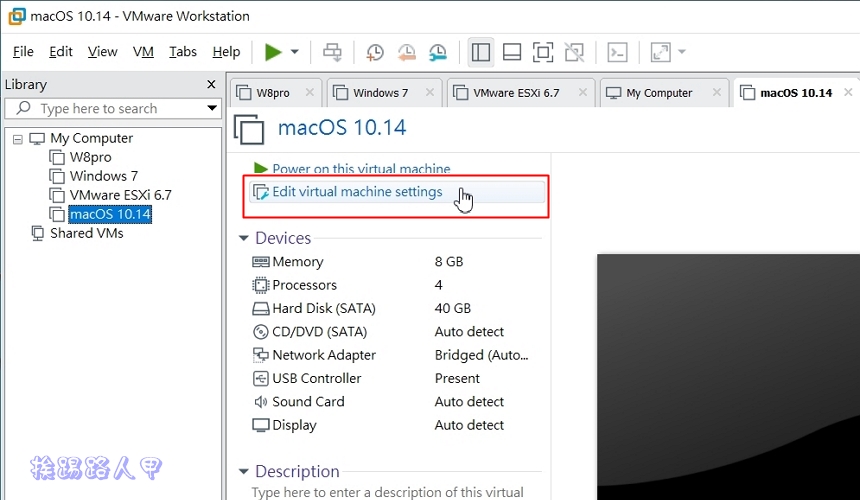The height and width of the screenshot is (500, 860).
Task: Open the Snapshot Manager icon
Action: 438,52
